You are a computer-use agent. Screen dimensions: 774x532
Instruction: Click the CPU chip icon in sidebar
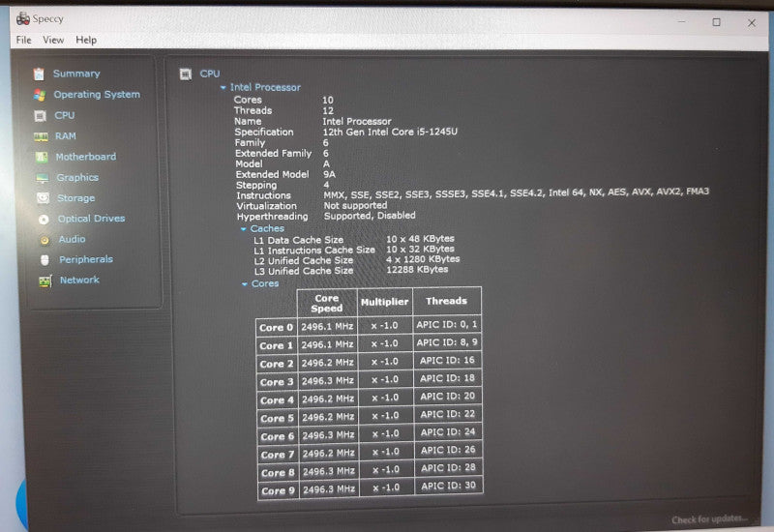pos(40,116)
